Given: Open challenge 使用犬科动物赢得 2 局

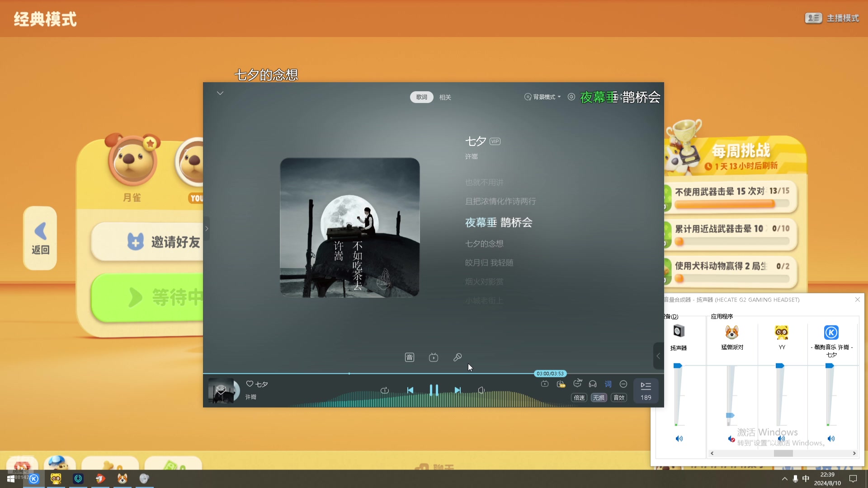Looking at the screenshot, I should coord(731,271).
